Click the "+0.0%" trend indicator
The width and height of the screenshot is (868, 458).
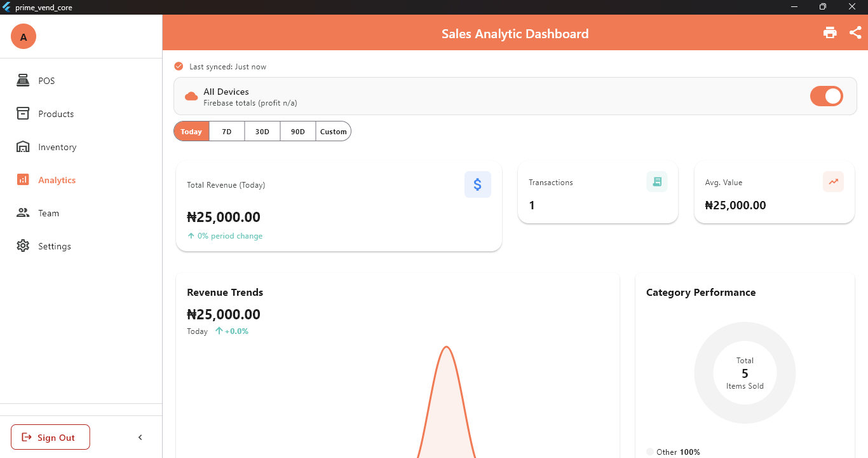(232, 331)
